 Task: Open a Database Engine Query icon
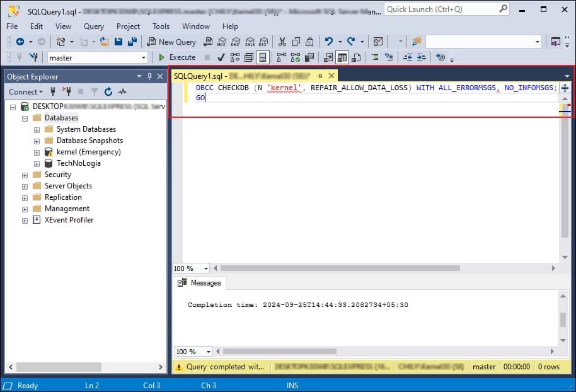208,42
